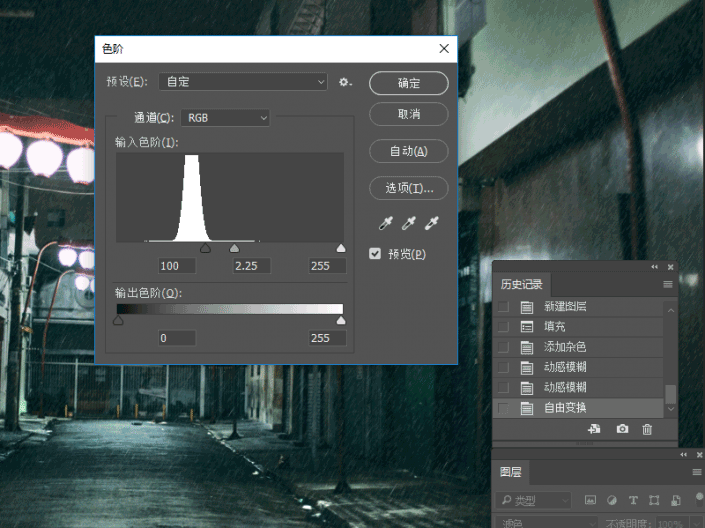This screenshot has height=528, width=705.
Task: Switch to the 历史记录 tab
Action: (522, 284)
